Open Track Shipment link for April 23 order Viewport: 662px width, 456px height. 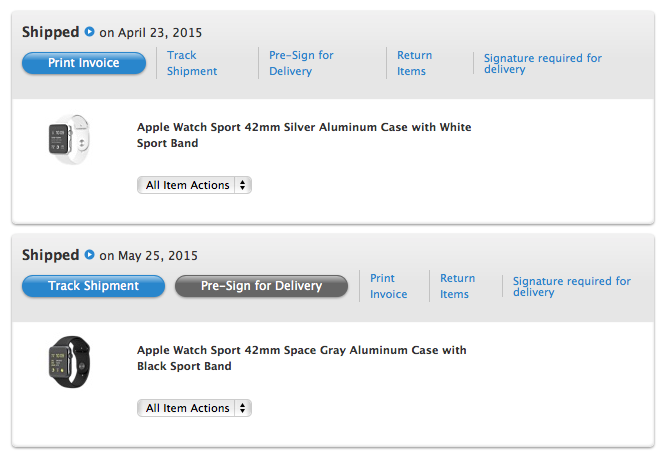click(191, 63)
